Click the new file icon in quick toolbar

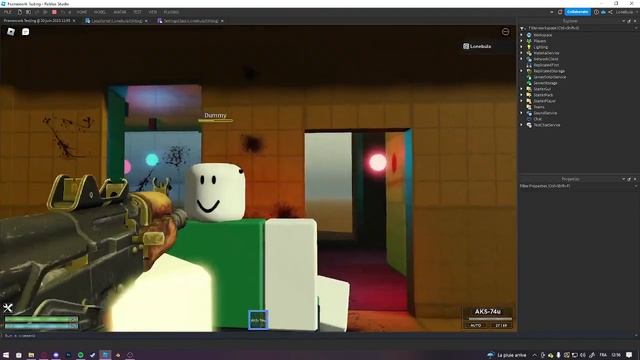pyautogui.click(x=20, y=12)
